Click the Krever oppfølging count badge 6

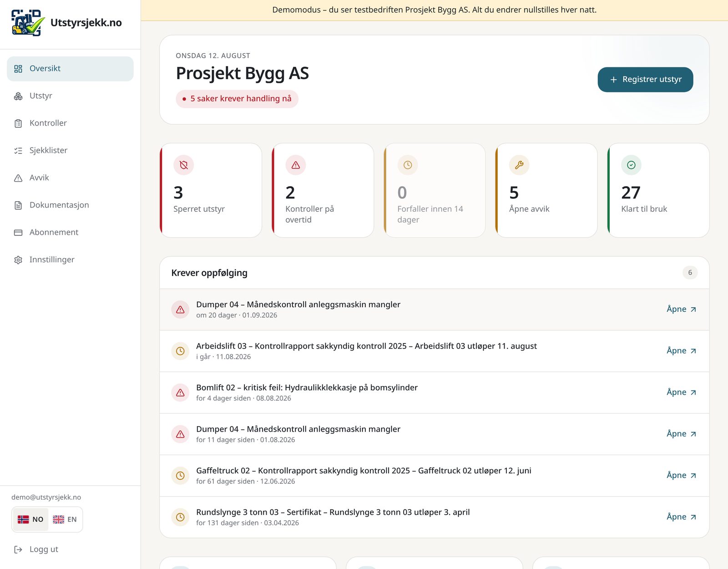pos(690,273)
